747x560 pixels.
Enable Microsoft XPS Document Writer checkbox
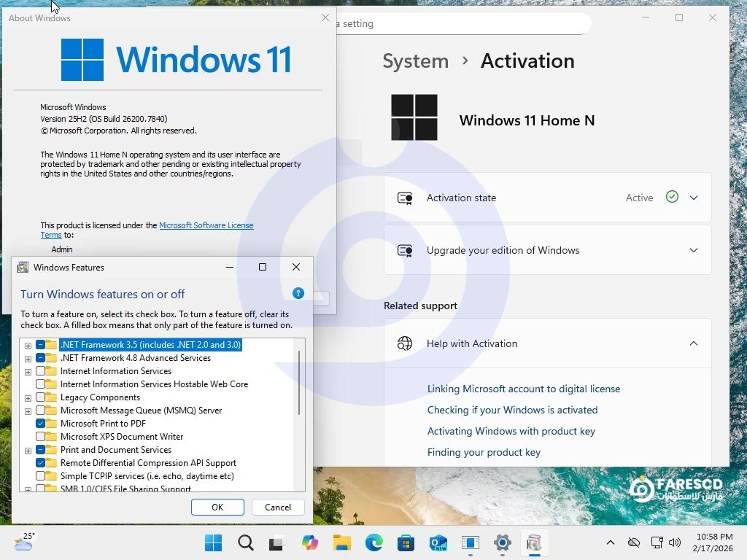(41, 437)
